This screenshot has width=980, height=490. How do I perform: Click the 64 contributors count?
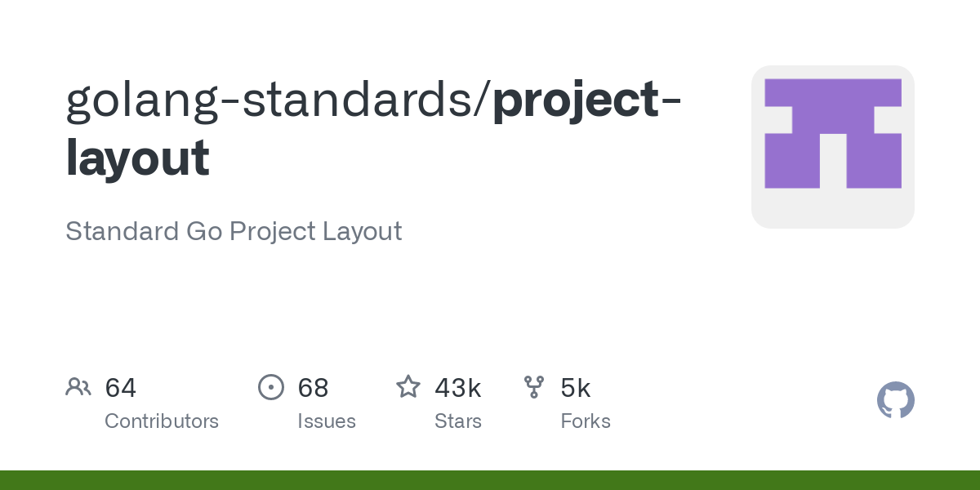click(121, 388)
